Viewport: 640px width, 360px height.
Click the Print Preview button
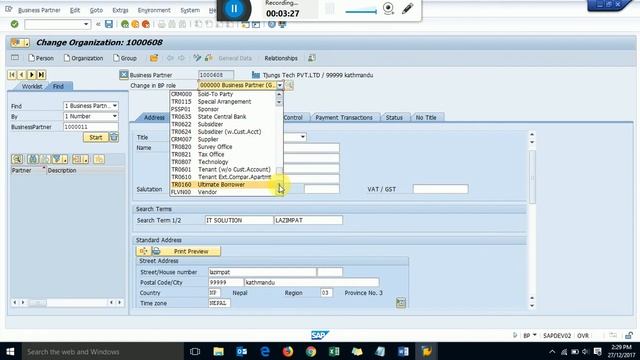(191, 251)
